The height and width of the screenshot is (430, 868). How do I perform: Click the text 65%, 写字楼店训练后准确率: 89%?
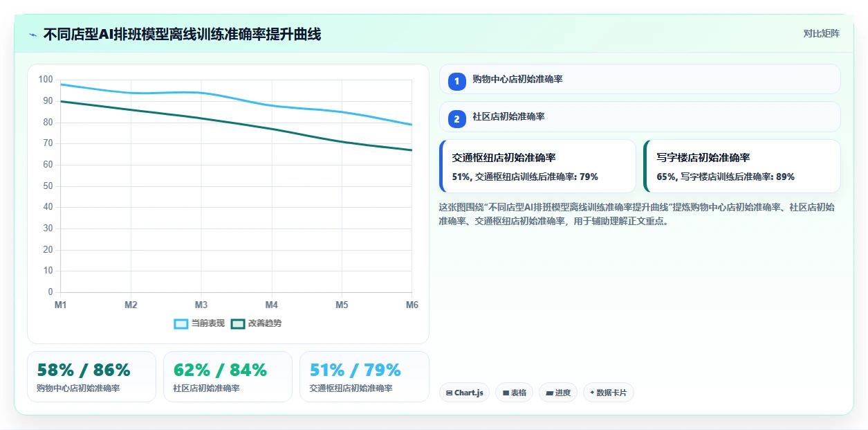click(x=726, y=177)
